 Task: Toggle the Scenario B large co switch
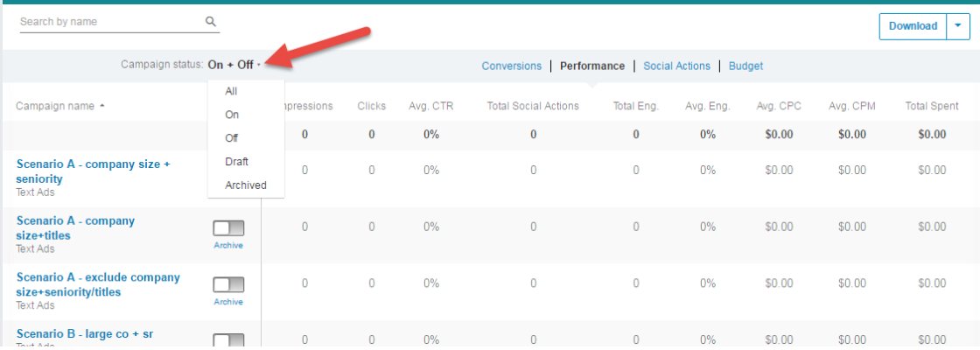pyautogui.click(x=228, y=340)
